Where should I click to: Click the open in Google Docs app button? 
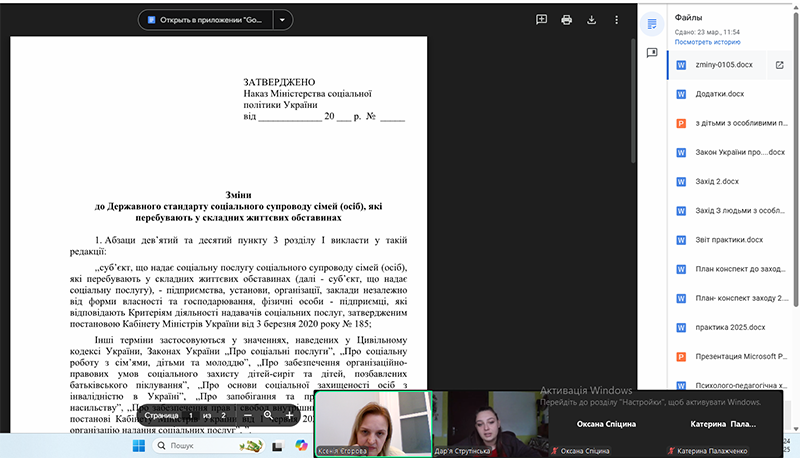point(206,20)
